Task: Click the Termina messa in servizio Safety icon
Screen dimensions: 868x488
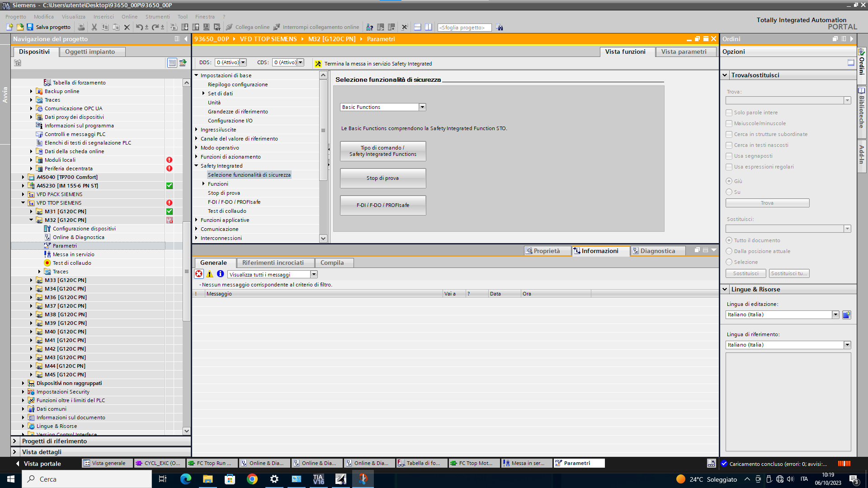Action: click(x=318, y=64)
